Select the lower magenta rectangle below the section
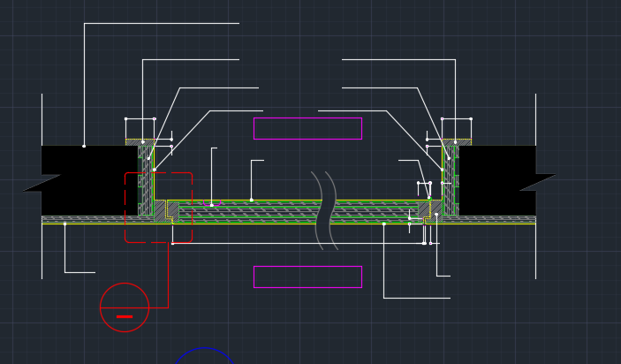This screenshot has height=364, width=621. coord(307,277)
